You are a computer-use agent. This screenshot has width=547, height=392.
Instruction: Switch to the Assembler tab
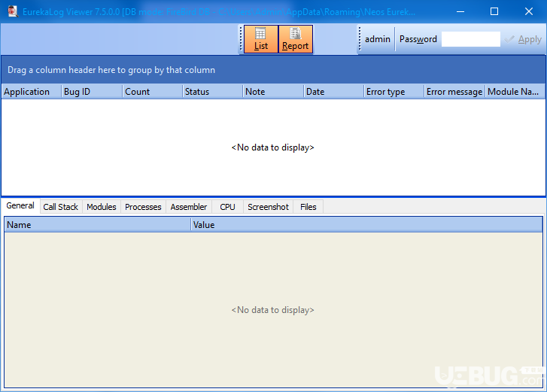(x=189, y=207)
